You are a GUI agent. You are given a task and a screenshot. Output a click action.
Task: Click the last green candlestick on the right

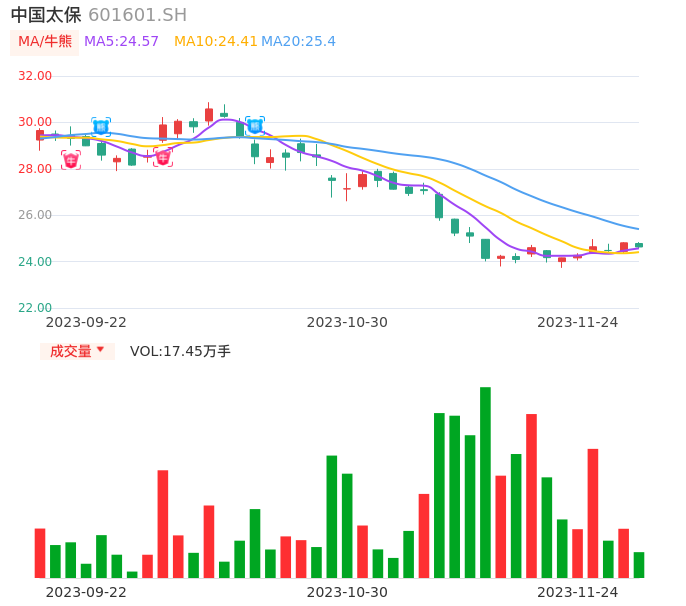click(x=639, y=245)
